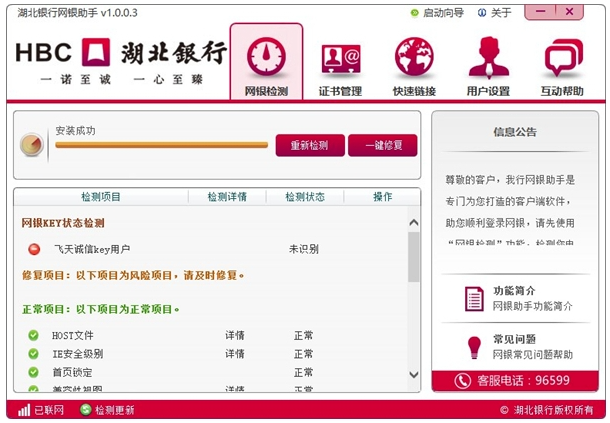Click the green 检测更新 refresh icon
The width and height of the screenshot is (610, 423).
(x=85, y=410)
